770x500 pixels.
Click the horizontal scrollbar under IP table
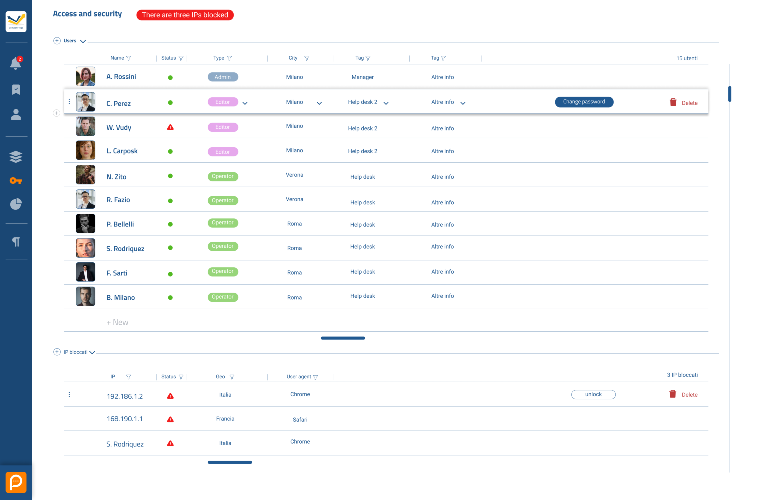tap(230, 462)
